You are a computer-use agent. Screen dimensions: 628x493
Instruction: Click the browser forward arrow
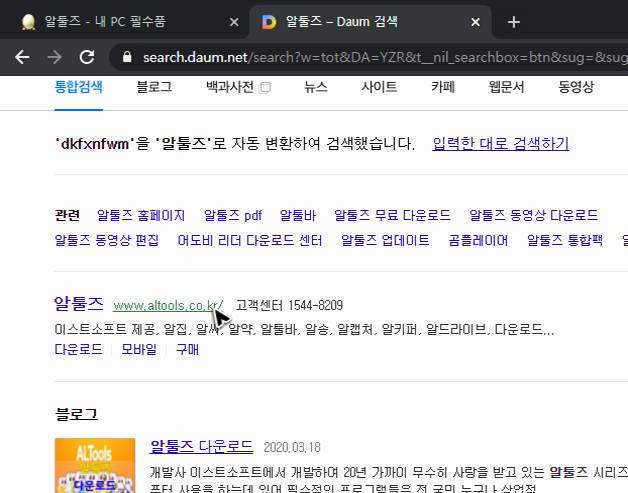click(x=54, y=57)
